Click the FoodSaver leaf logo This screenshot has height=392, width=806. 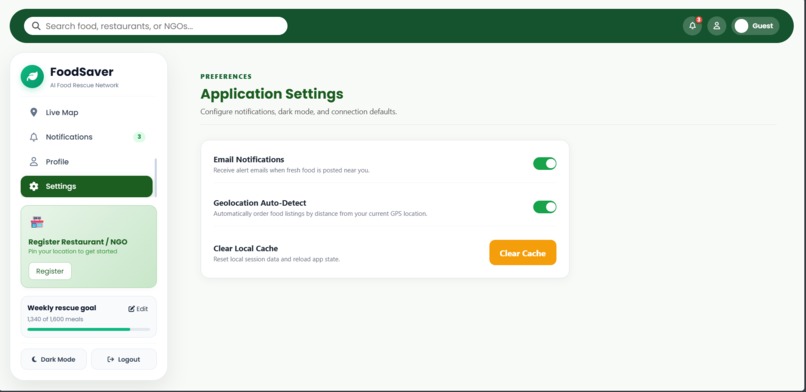32,76
